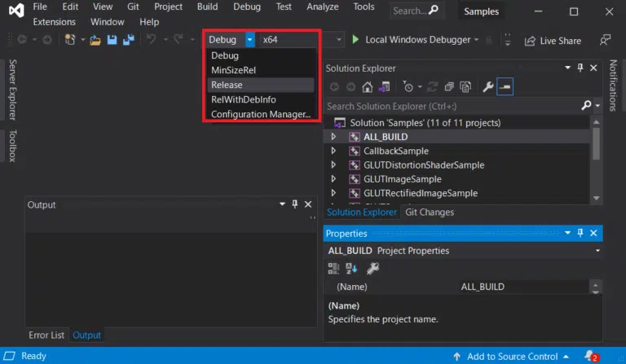Click the Categorized icon in Properties panel
The width and height of the screenshot is (626, 364).
point(334,269)
